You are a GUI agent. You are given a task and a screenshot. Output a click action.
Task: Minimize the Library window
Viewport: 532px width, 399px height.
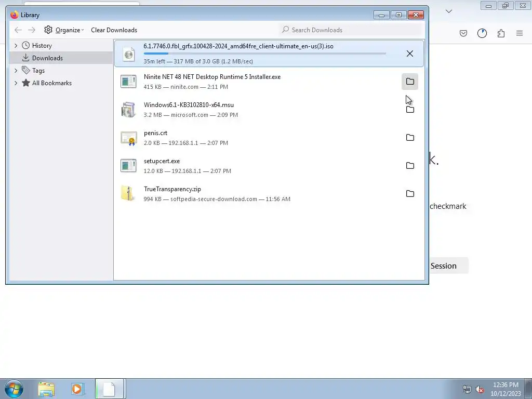pos(381,15)
